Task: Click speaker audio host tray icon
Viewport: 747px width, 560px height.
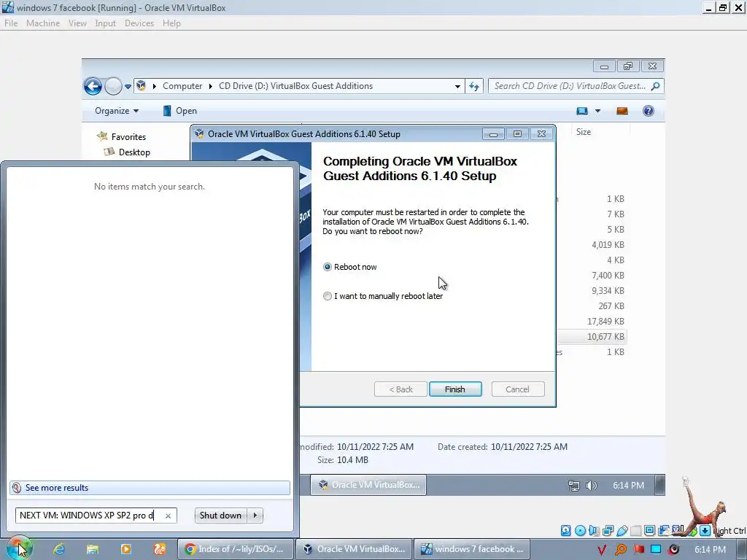Action: pyautogui.click(x=673, y=550)
